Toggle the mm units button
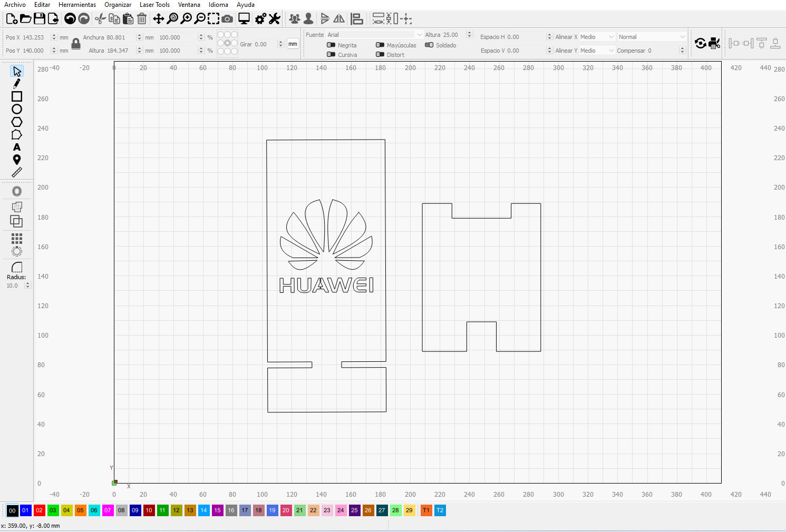 pyautogui.click(x=293, y=44)
